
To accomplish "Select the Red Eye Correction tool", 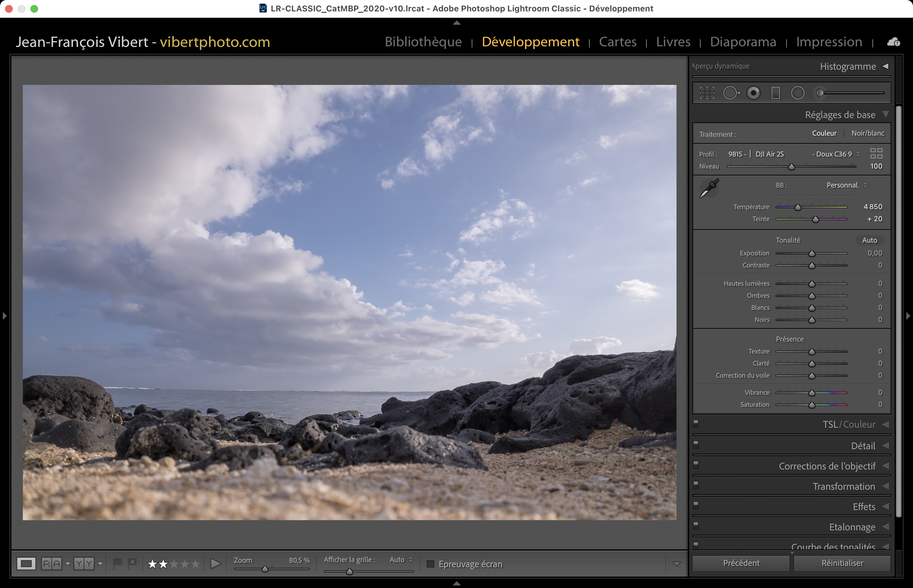I will 753,93.
